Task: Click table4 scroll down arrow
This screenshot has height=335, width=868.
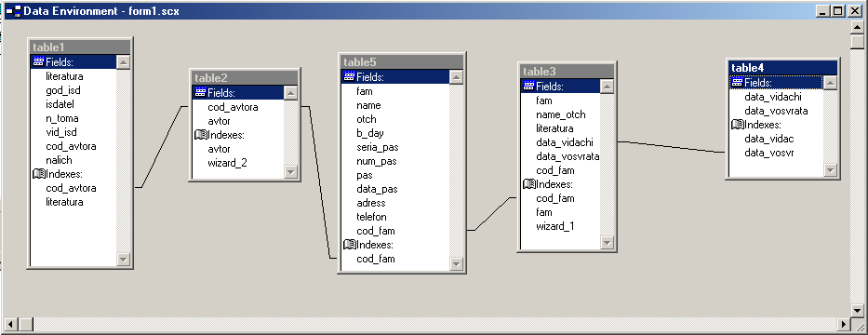Action: (x=830, y=169)
